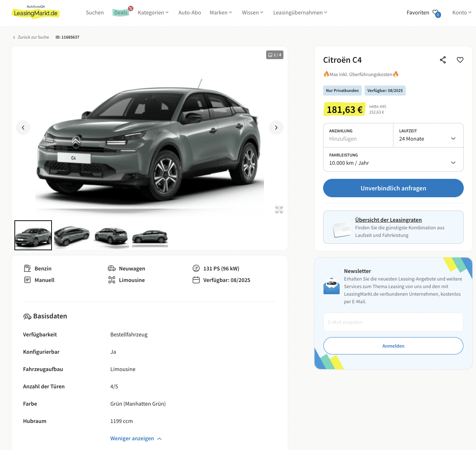Share this Citroën C4 offer
476x450 pixels.
[x=443, y=60]
